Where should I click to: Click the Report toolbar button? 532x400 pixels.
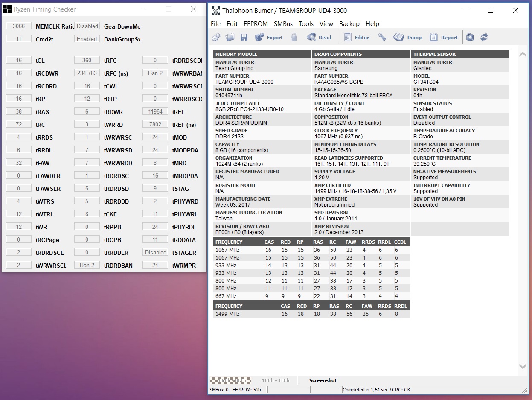point(444,38)
